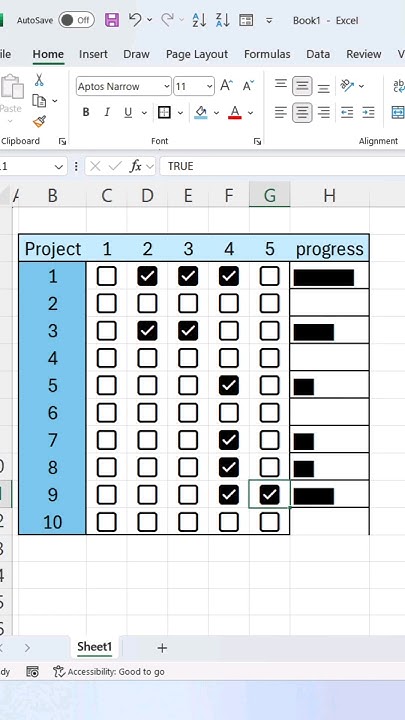This screenshot has width=405, height=720.
Task: Uncheck Project 1 checkbox in column 2
Action: (x=147, y=276)
